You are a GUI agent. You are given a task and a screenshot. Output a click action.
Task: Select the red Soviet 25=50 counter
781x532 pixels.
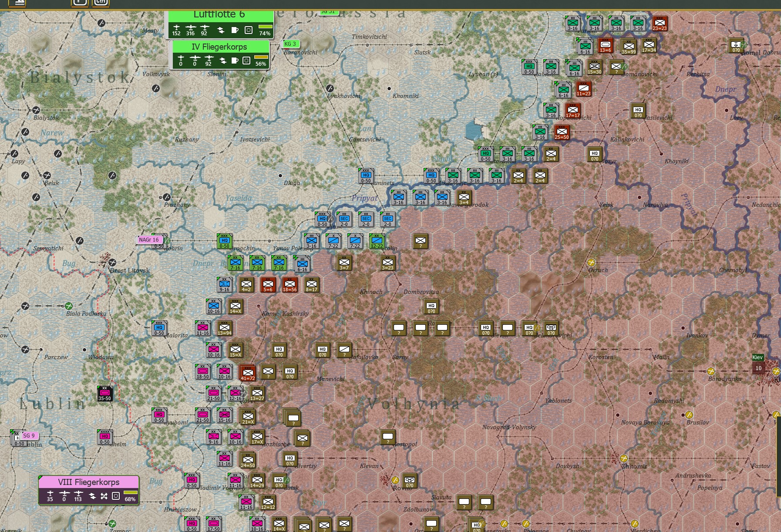pos(562,132)
